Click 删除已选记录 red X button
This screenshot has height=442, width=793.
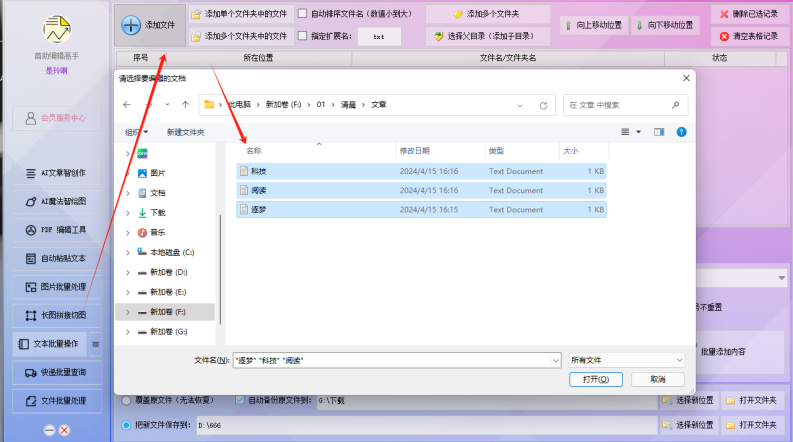[x=749, y=14]
